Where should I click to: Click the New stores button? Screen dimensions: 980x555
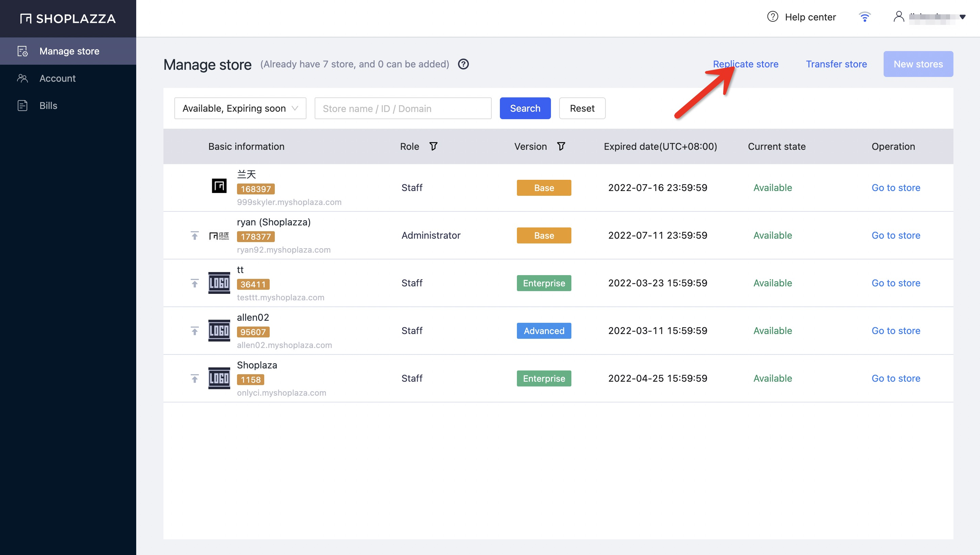click(918, 64)
